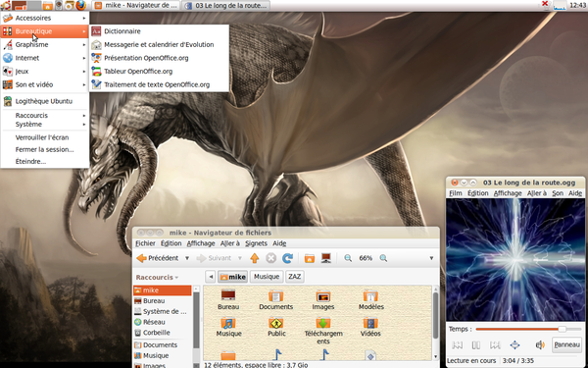
Task: Click the clock in the top panel
Action: (x=578, y=5)
